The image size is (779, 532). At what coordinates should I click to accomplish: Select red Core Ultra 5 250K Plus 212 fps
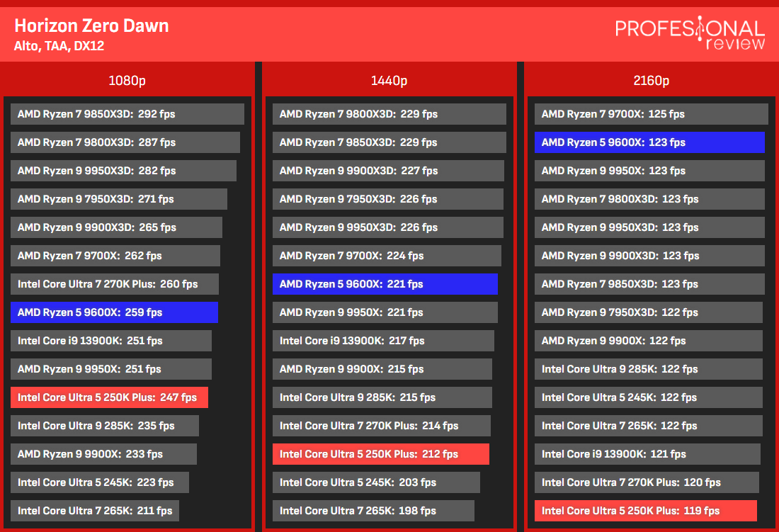pos(380,453)
